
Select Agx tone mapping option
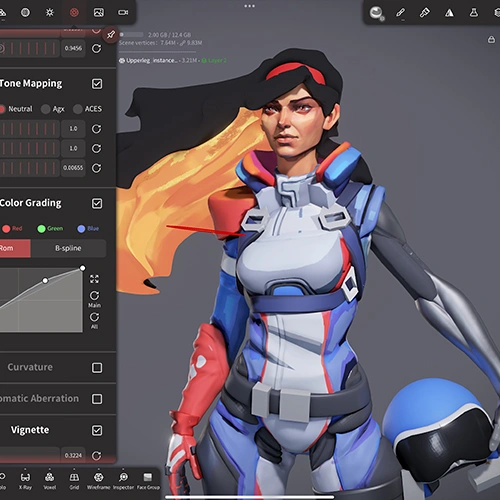pos(53,109)
